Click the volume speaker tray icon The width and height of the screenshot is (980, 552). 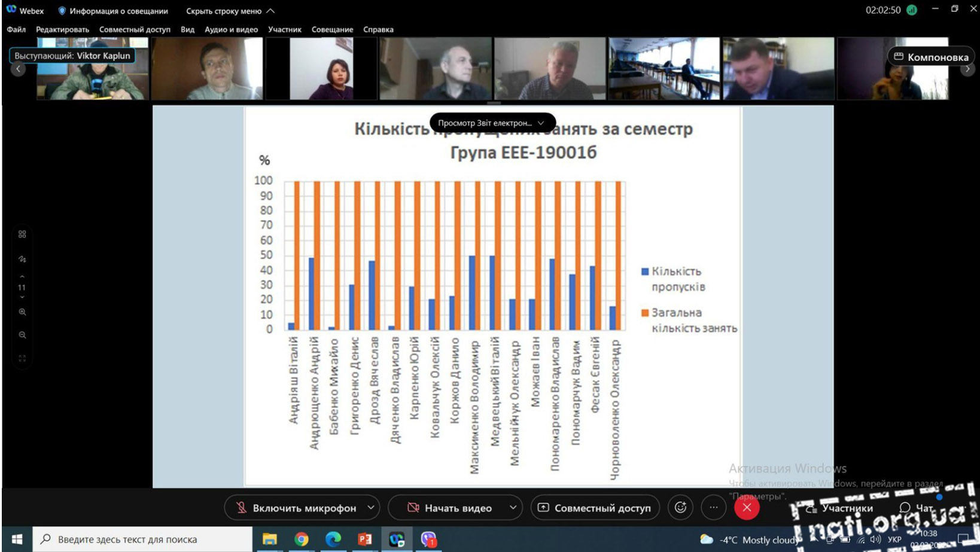click(875, 539)
